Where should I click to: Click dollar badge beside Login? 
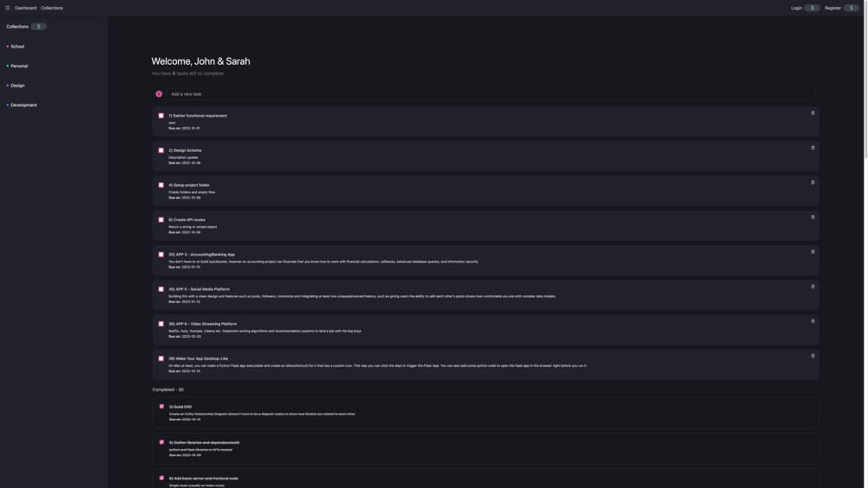click(812, 8)
